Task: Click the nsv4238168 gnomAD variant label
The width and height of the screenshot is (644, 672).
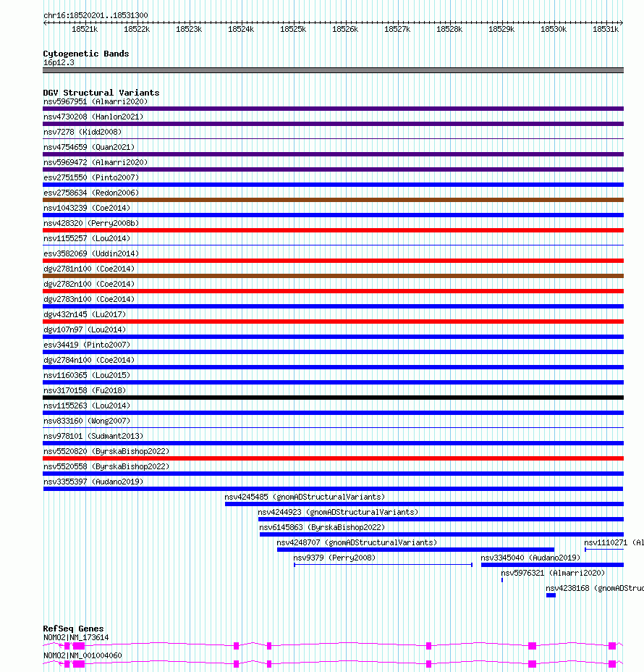Action: [595, 589]
